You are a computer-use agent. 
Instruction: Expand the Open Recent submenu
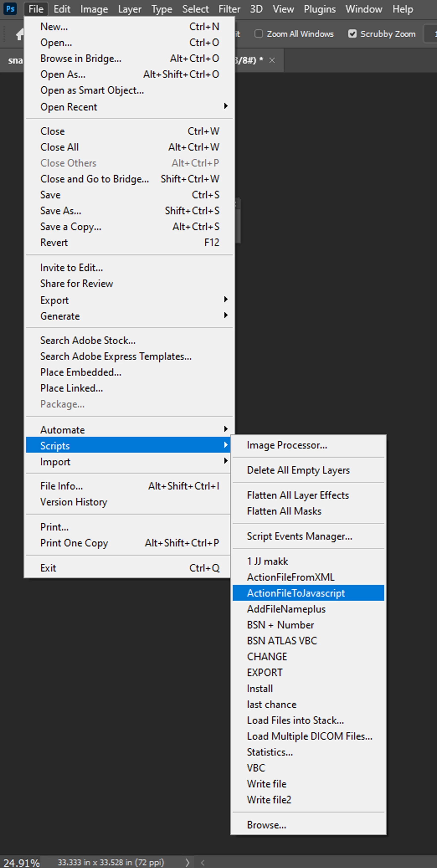coord(129,107)
